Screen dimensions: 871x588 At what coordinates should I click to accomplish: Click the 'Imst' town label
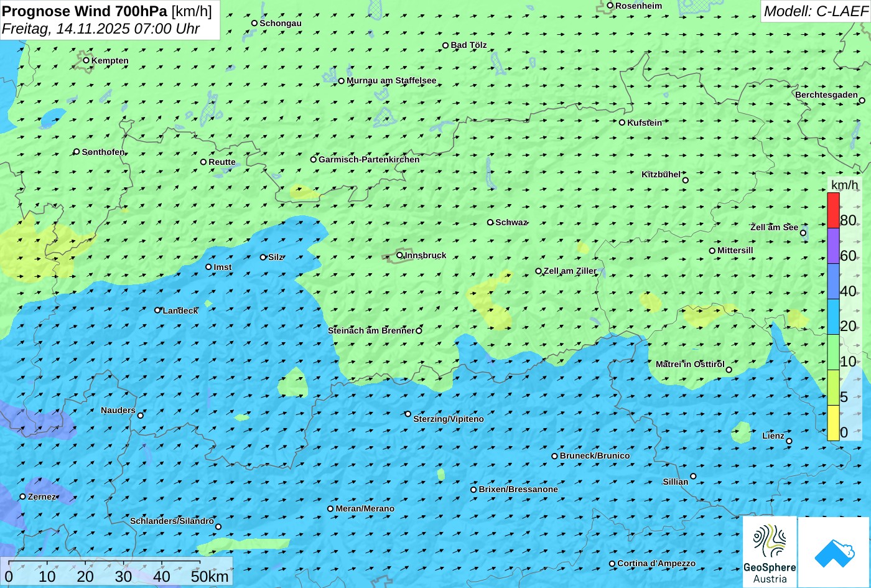[x=223, y=267]
